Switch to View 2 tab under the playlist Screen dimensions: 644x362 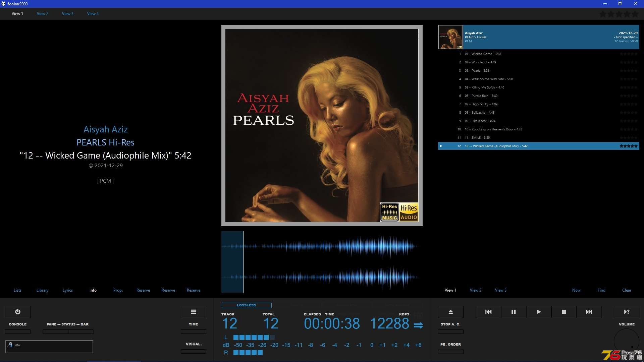click(476, 290)
